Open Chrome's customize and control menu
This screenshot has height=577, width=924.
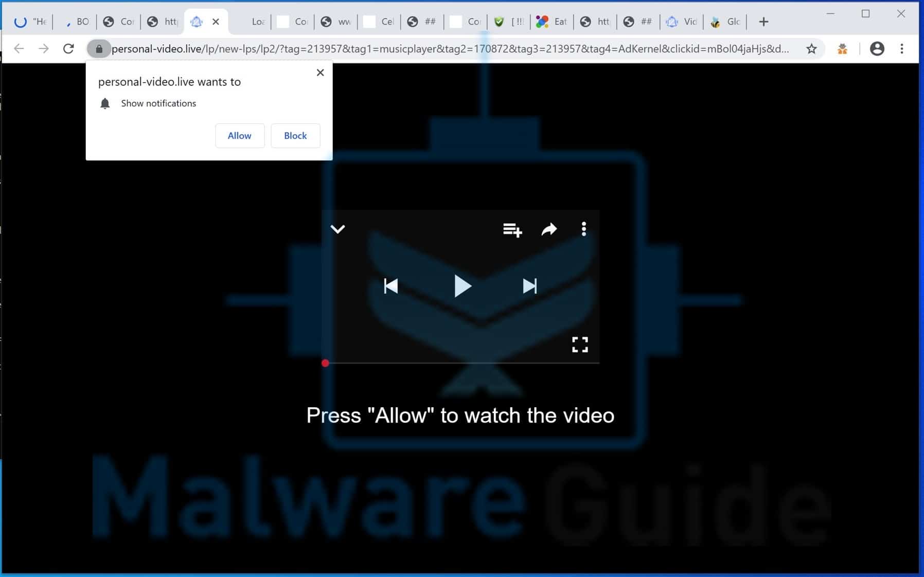(x=902, y=48)
